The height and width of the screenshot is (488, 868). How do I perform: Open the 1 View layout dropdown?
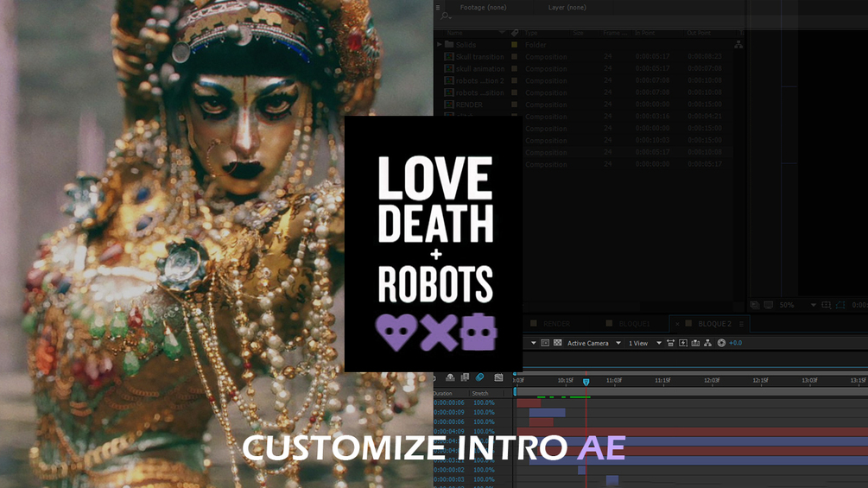(x=644, y=343)
